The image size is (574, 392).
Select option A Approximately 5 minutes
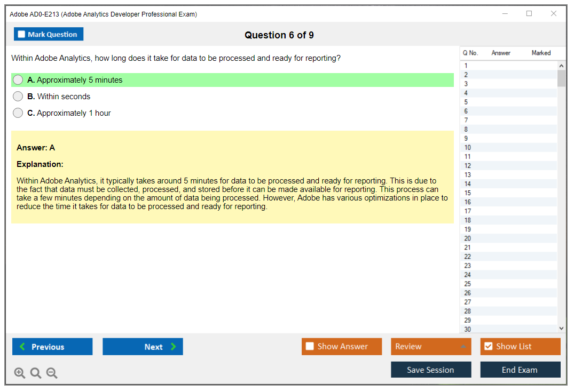18,80
